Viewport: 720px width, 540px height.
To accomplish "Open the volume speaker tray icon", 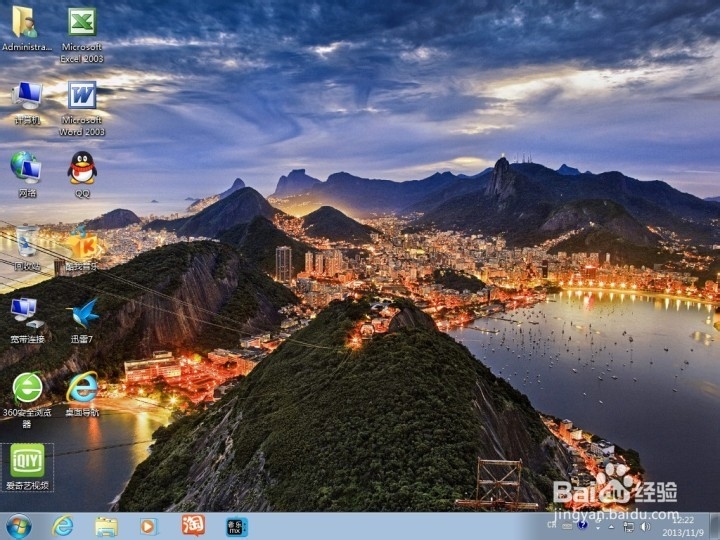I will pos(646,527).
